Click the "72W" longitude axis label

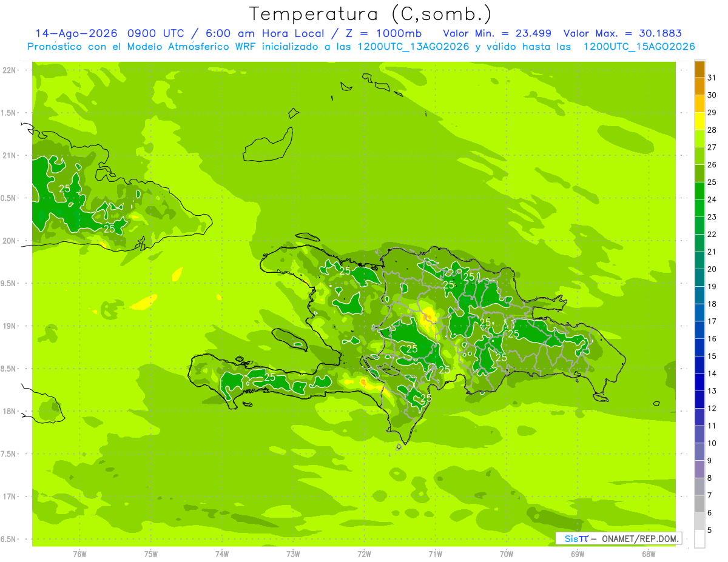(x=364, y=554)
